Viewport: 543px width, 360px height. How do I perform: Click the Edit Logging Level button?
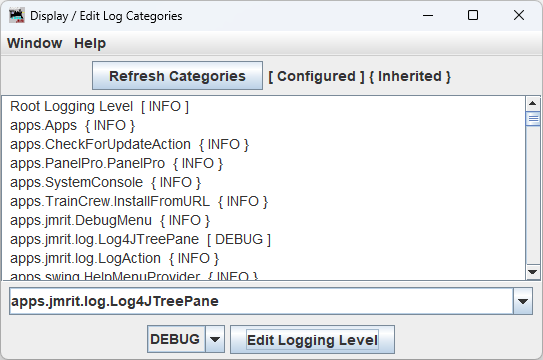click(312, 340)
